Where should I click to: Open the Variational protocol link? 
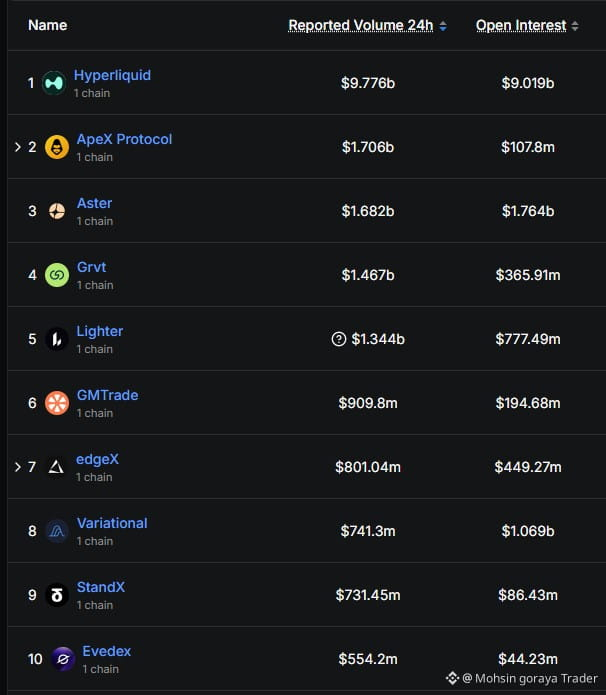click(x=112, y=523)
